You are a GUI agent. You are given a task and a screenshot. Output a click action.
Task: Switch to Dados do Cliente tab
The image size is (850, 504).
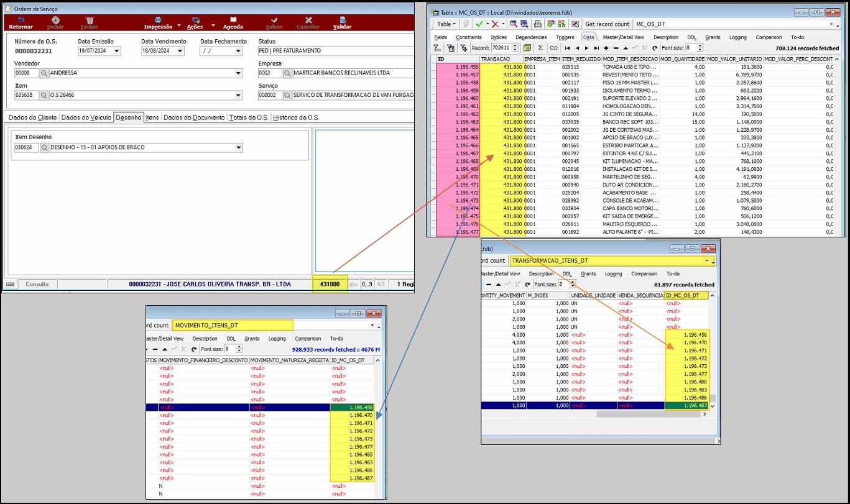32,117
